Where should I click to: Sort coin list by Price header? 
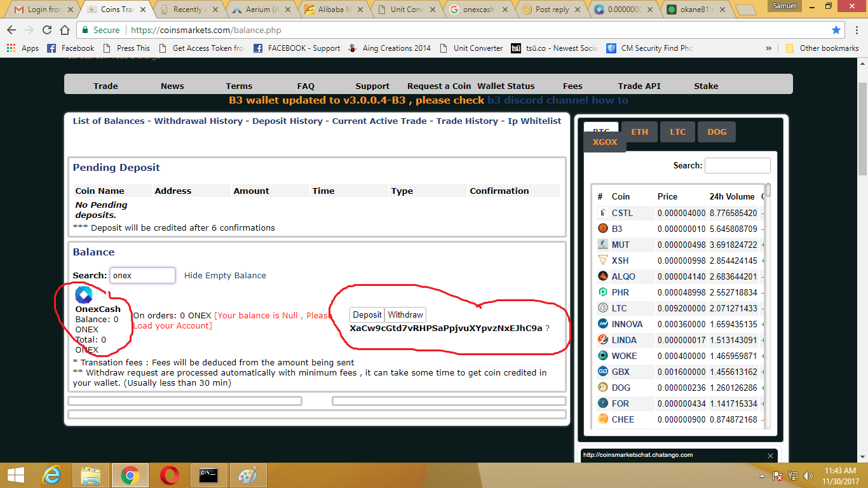coord(667,196)
